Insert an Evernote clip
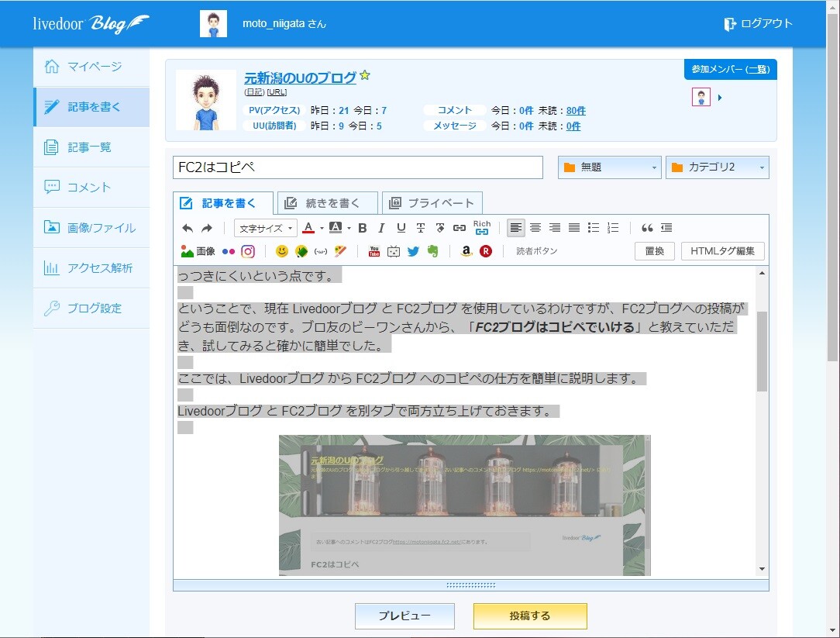 click(x=432, y=251)
